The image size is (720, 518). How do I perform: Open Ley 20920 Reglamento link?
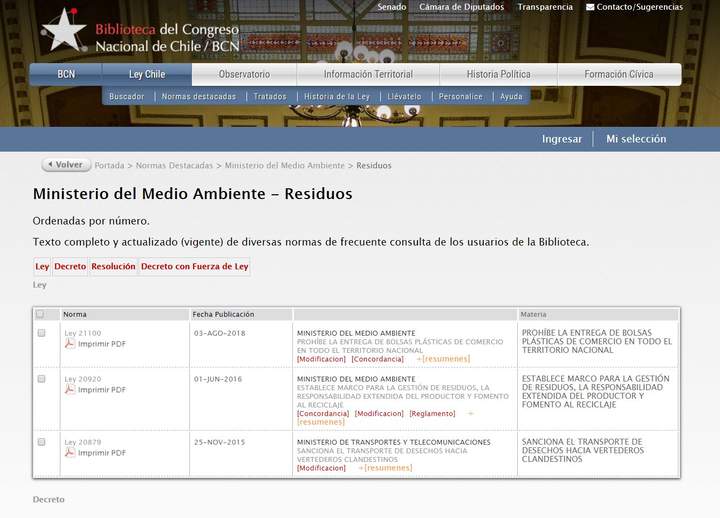(432, 413)
